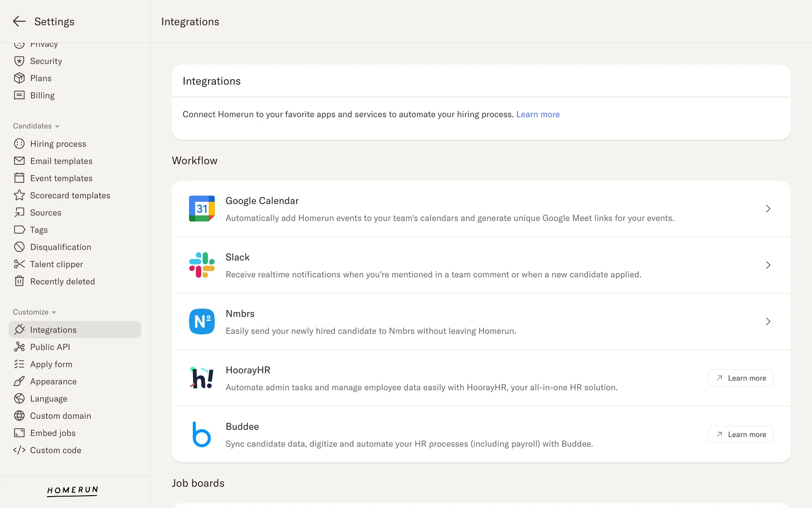Open the Billing menu item
This screenshot has width=812, height=508.
42,95
